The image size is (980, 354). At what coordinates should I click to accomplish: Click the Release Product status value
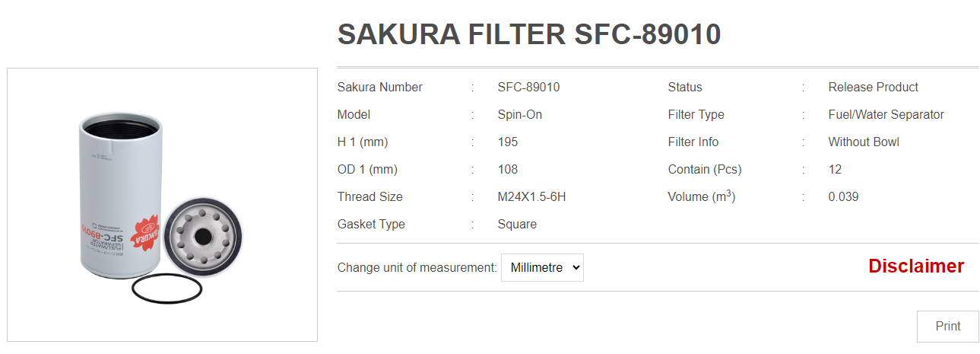(873, 87)
